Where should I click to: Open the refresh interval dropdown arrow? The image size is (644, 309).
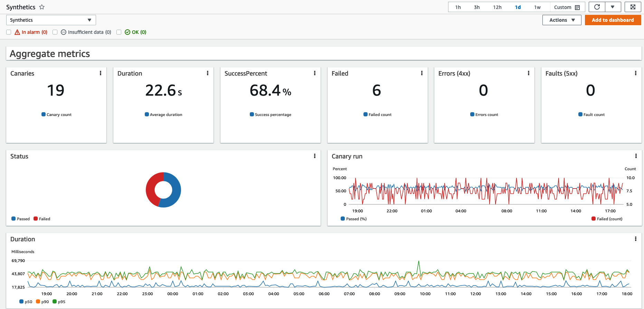click(613, 7)
